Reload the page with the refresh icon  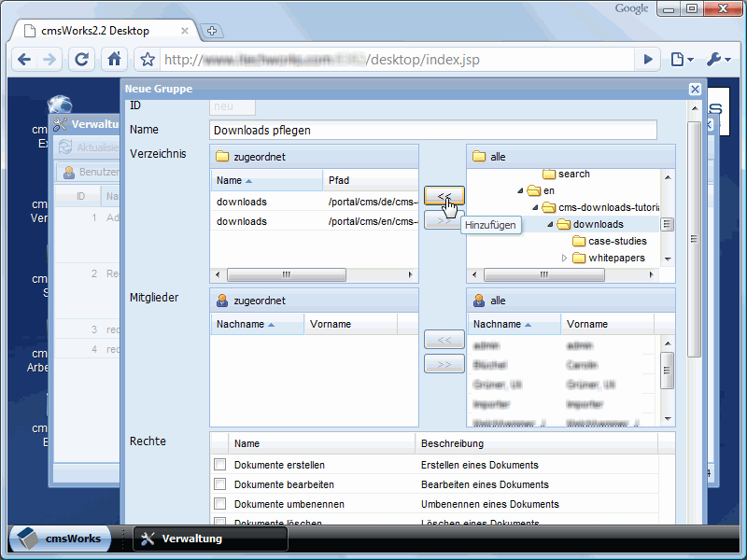click(81, 60)
